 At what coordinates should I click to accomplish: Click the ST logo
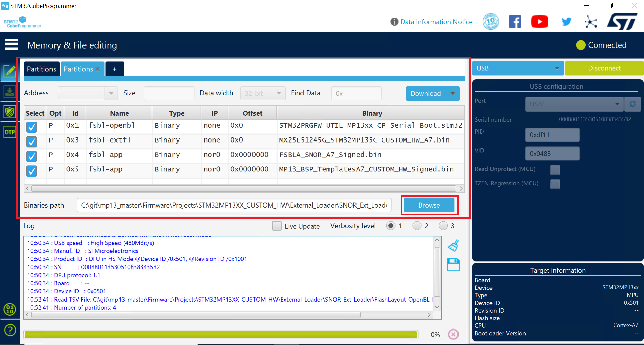(622, 22)
